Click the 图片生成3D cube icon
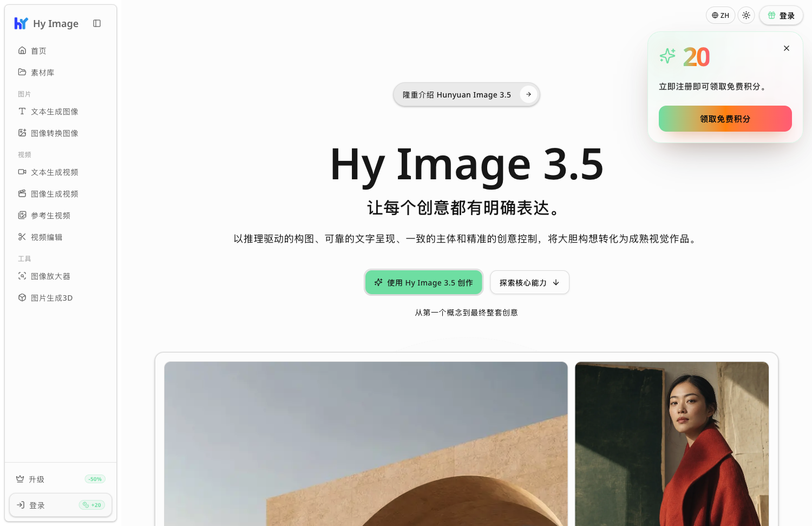812x526 pixels. tap(22, 297)
